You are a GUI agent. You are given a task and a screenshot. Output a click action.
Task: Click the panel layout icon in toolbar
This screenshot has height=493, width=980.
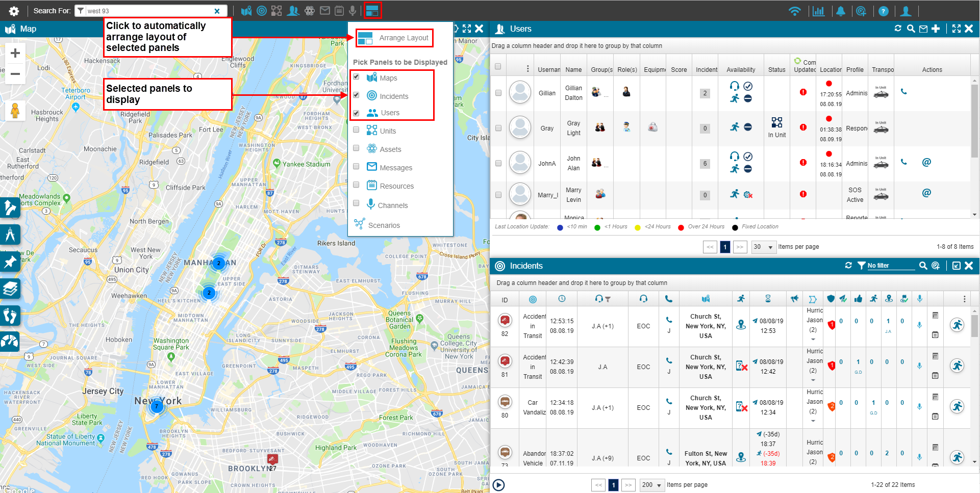pyautogui.click(x=372, y=11)
